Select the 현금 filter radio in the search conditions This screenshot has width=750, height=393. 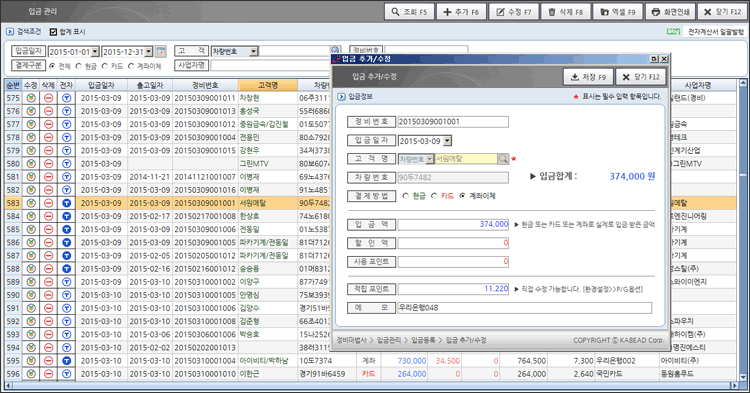pos(79,66)
